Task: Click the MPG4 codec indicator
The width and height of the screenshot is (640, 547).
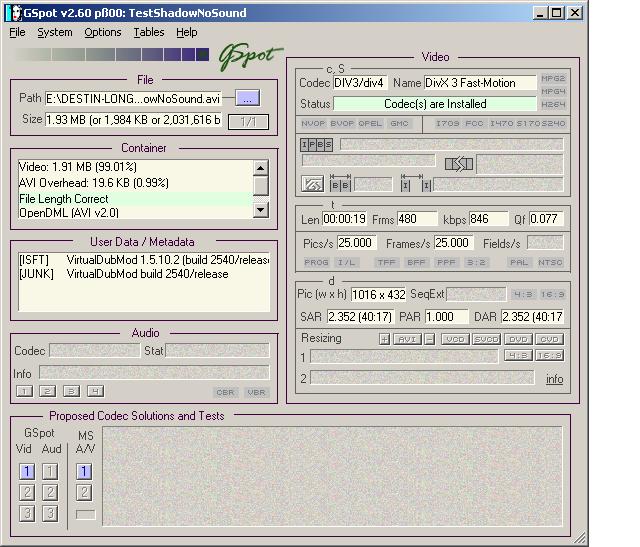Action: pos(553,91)
